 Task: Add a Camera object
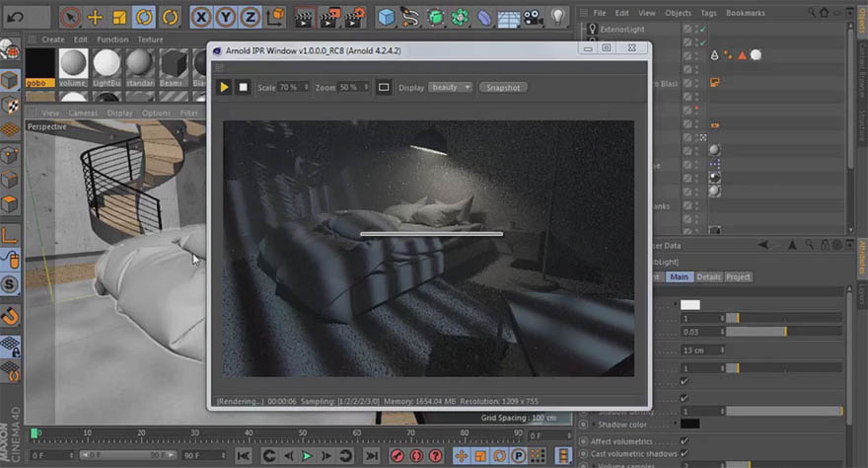[x=533, y=18]
